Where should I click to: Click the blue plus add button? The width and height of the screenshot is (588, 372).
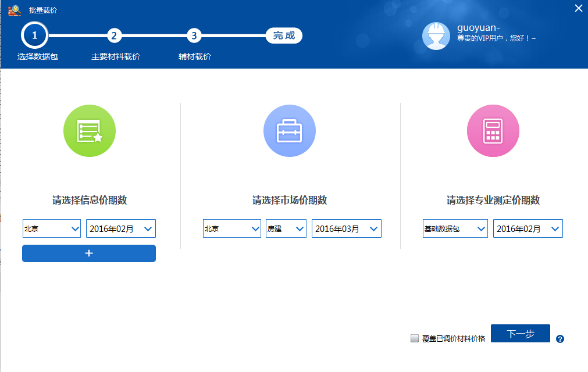89,253
